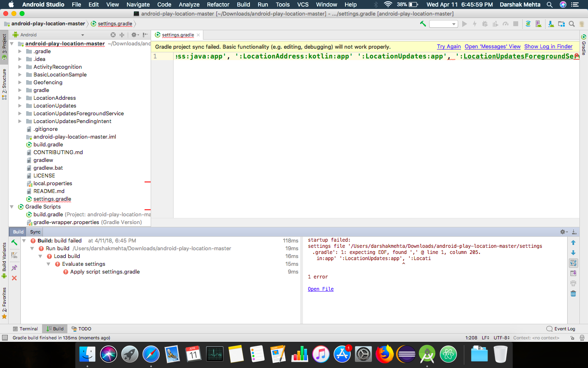Toggle the soft-wrap icon in Build output

pyautogui.click(x=573, y=263)
